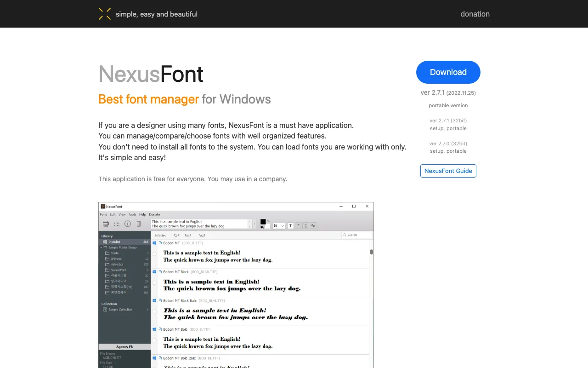This screenshot has height=368, width=588.
Task: Select the Installed library row
Action: click(125, 242)
